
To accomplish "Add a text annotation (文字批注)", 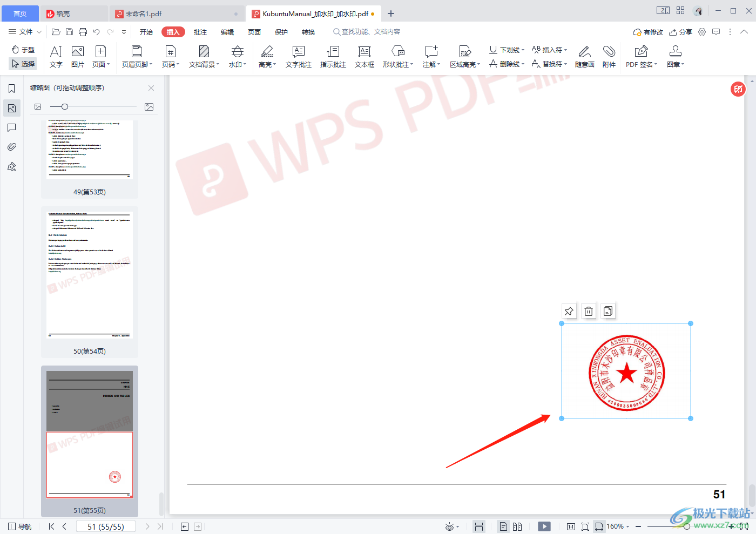I will click(299, 57).
